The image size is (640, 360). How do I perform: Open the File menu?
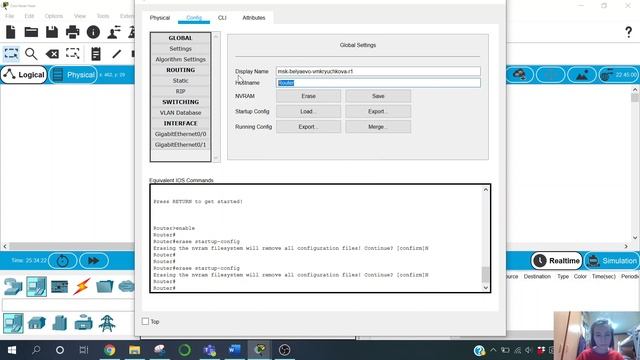pos(9,16)
